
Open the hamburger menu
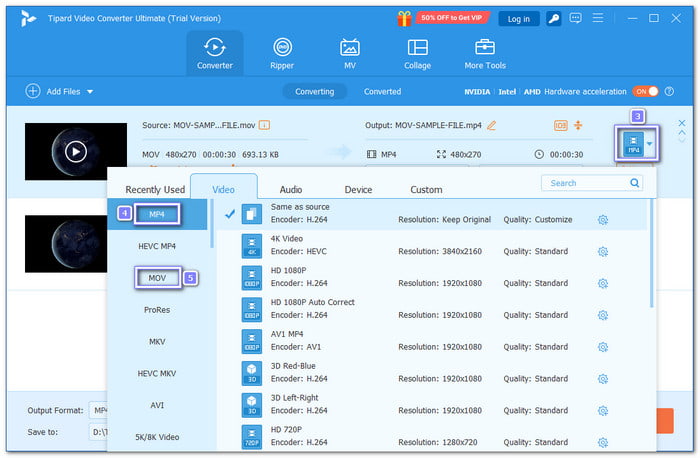point(598,18)
